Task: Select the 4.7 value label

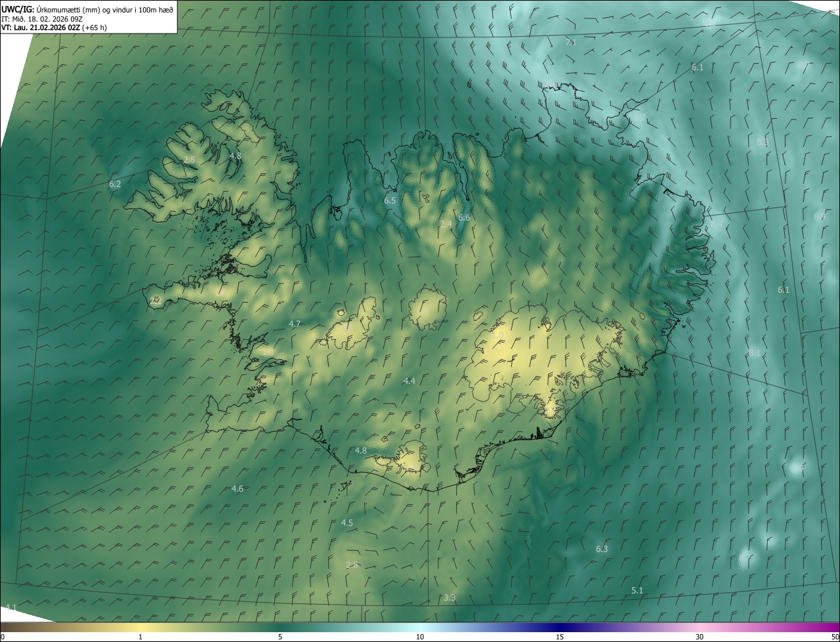Action: [295, 324]
